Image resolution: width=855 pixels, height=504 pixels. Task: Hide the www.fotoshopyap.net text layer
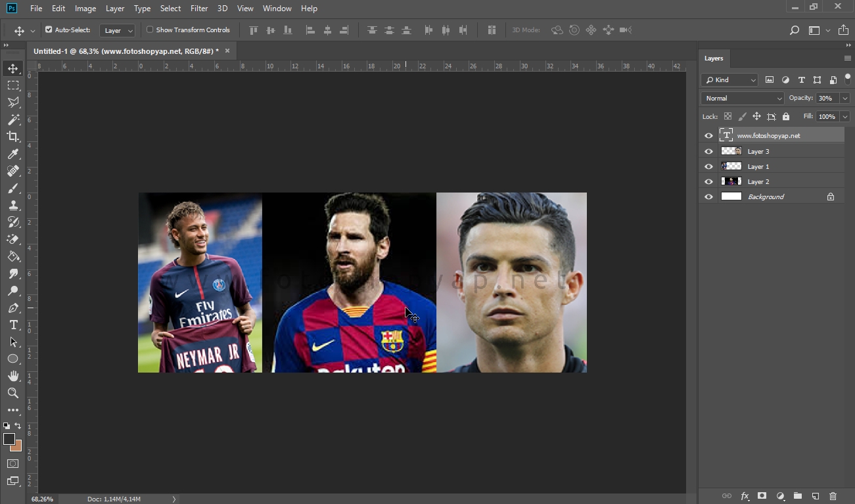pyautogui.click(x=708, y=135)
